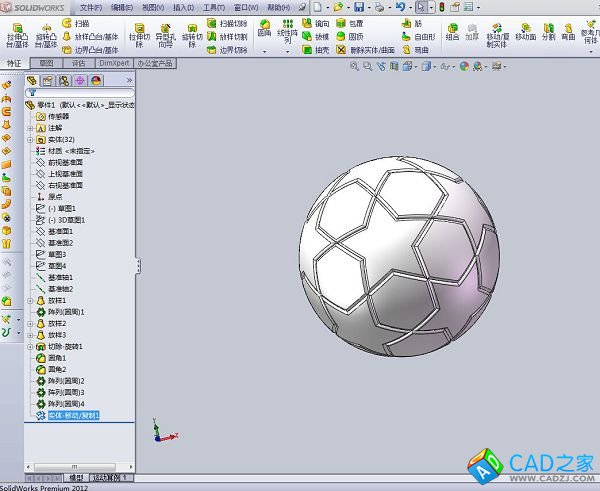Image resolution: width=600 pixels, height=491 pixels.
Task: Open the 异型孔向导 hole wizard
Action: (x=165, y=30)
